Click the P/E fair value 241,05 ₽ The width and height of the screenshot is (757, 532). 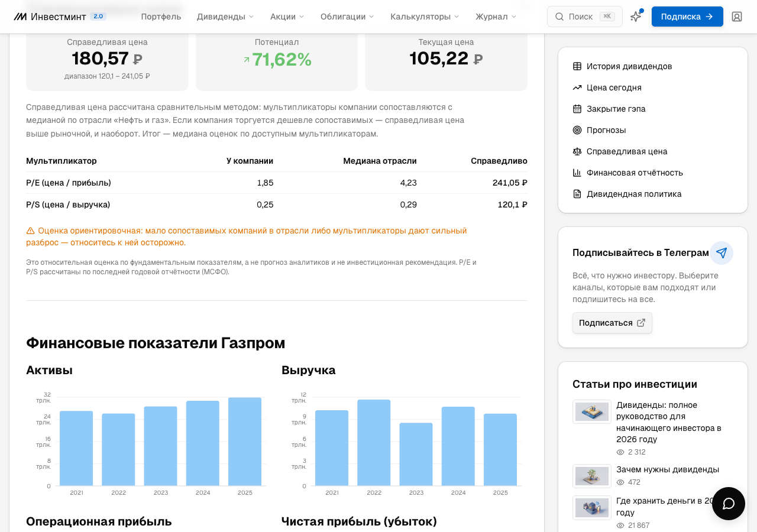[x=510, y=183]
